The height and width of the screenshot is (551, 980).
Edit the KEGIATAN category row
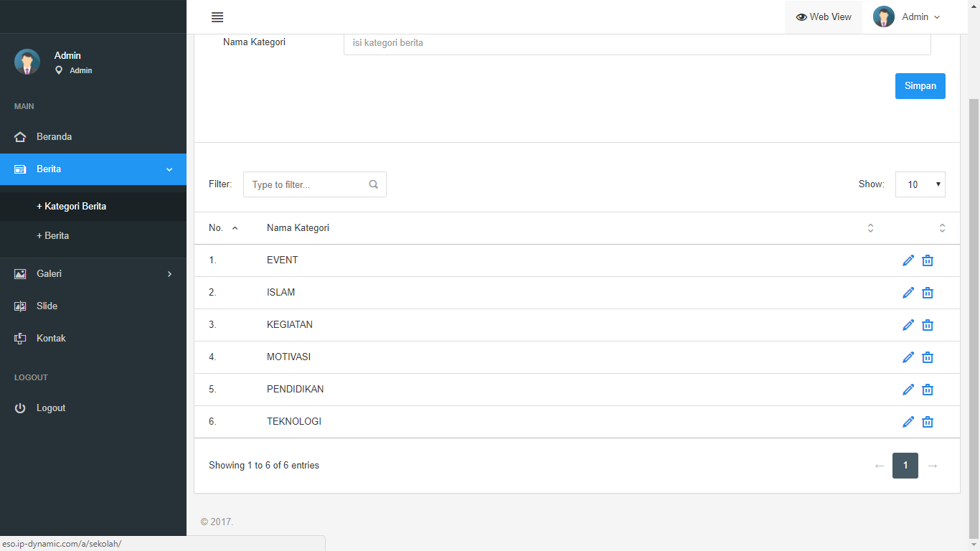click(908, 325)
